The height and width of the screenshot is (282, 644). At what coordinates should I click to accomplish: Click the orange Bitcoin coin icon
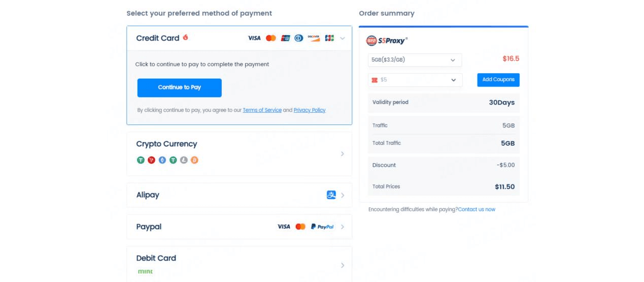[194, 160]
